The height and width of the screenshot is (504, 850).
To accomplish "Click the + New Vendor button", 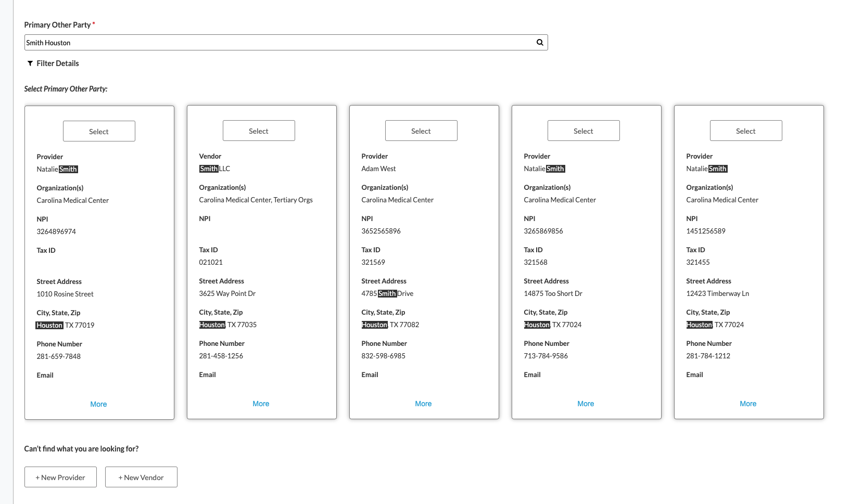I will [x=141, y=477].
